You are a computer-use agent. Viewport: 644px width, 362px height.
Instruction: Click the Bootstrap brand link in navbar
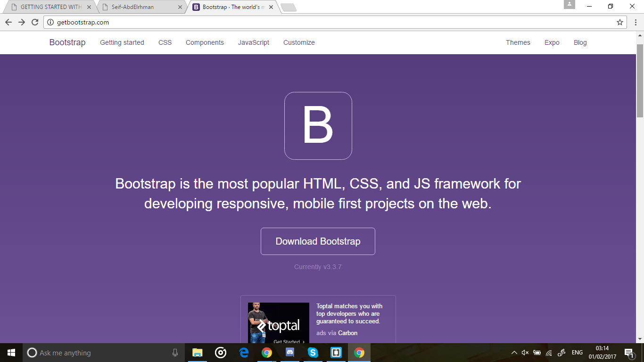pos(67,42)
